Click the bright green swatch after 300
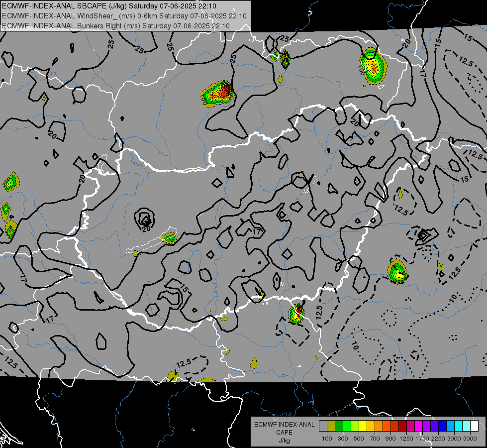Image resolution: width=487 pixels, height=448 pixels. (347, 426)
